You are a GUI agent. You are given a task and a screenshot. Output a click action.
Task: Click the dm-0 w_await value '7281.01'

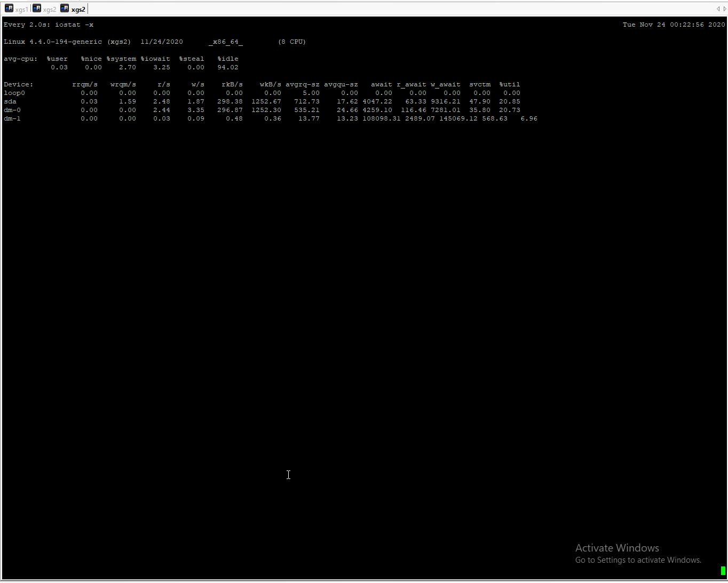click(x=446, y=110)
